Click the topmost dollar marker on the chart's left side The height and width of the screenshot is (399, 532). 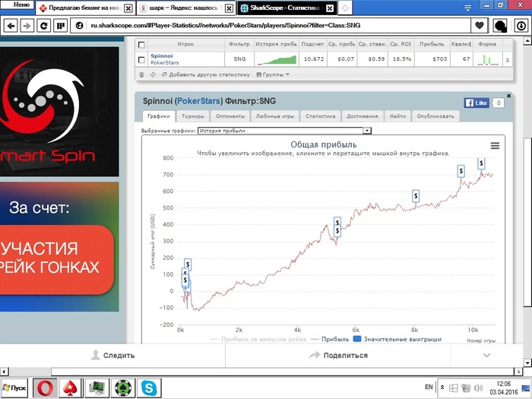(x=188, y=264)
